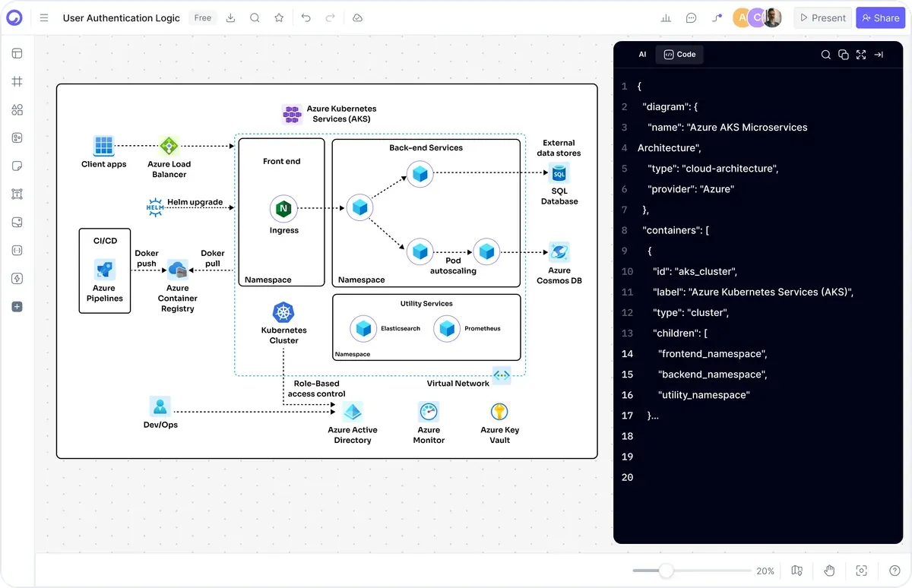
Task: Click the photo collaborator avatar
Action: point(772,18)
